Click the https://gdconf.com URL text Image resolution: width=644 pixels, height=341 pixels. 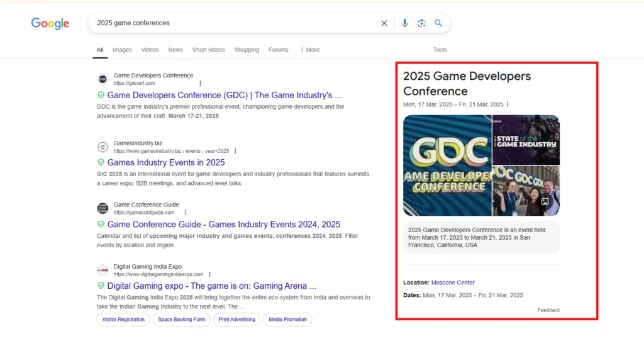click(135, 84)
